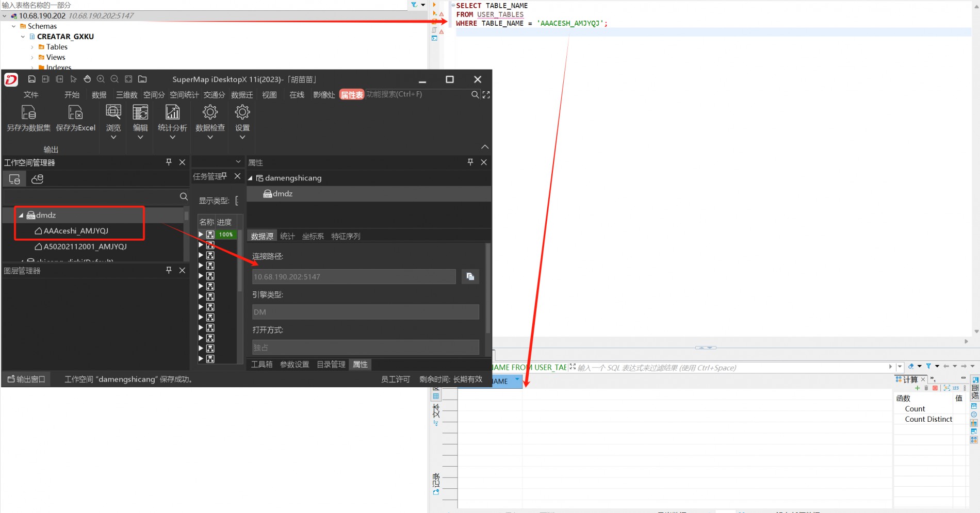The width and height of the screenshot is (980, 513).
Task: Collapse the CREATAR_GXKU schema node
Action: (x=23, y=37)
